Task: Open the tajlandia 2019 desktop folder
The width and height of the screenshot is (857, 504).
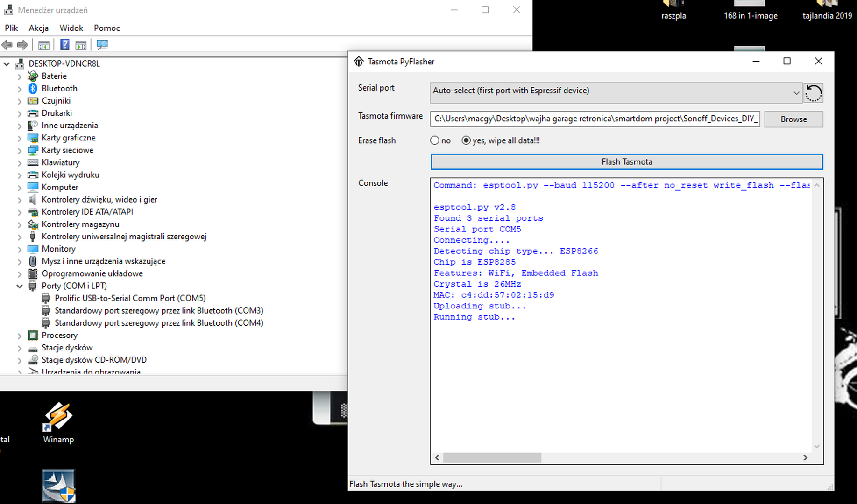Action: click(827, 10)
